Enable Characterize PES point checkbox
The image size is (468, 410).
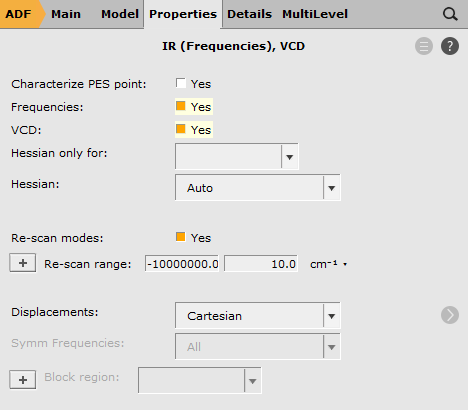(181, 83)
